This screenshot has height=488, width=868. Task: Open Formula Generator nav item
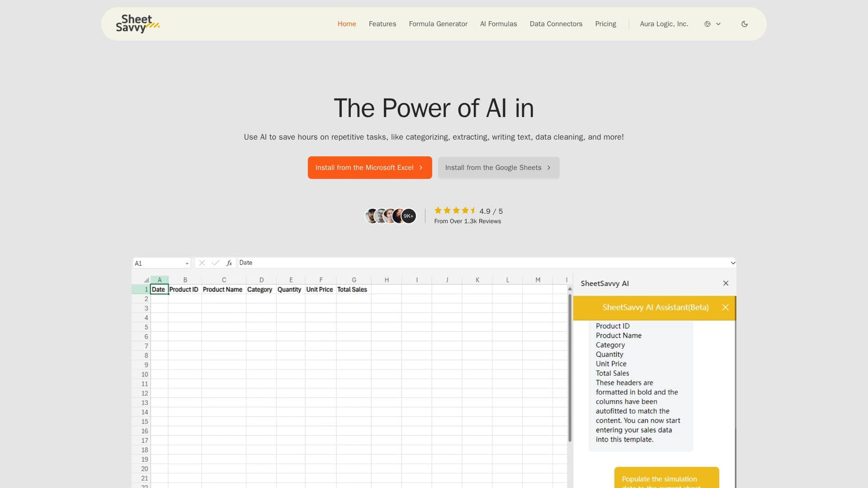click(x=438, y=24)
